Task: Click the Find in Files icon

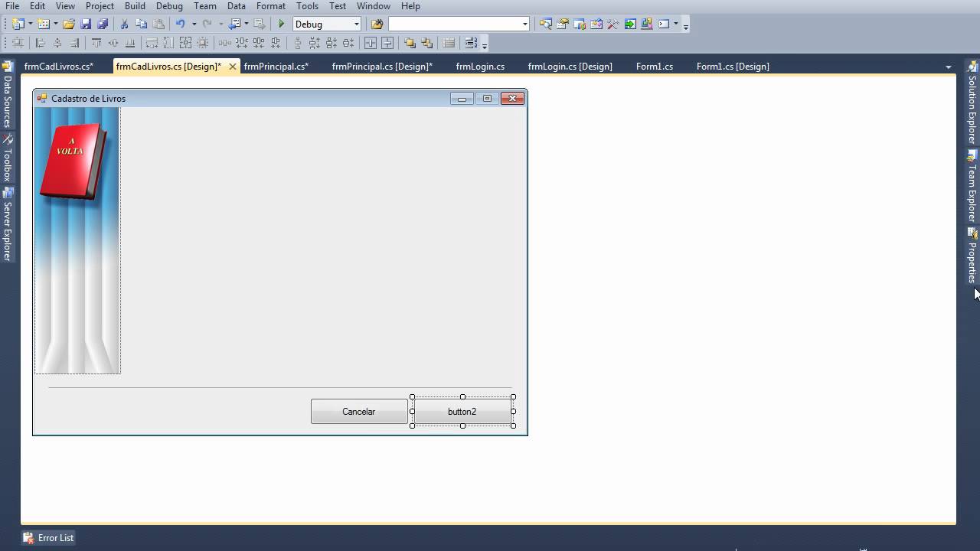Action: [377, 24]
